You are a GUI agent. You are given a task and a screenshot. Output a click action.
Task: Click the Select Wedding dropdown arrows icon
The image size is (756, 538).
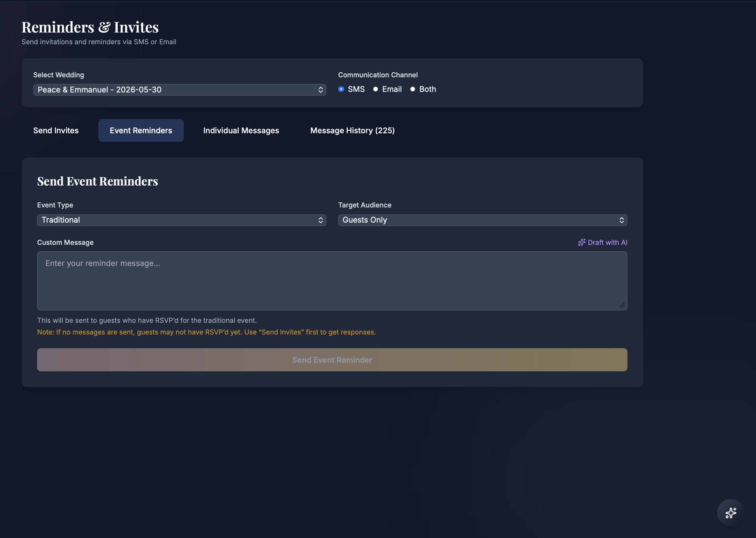point(320,90)
